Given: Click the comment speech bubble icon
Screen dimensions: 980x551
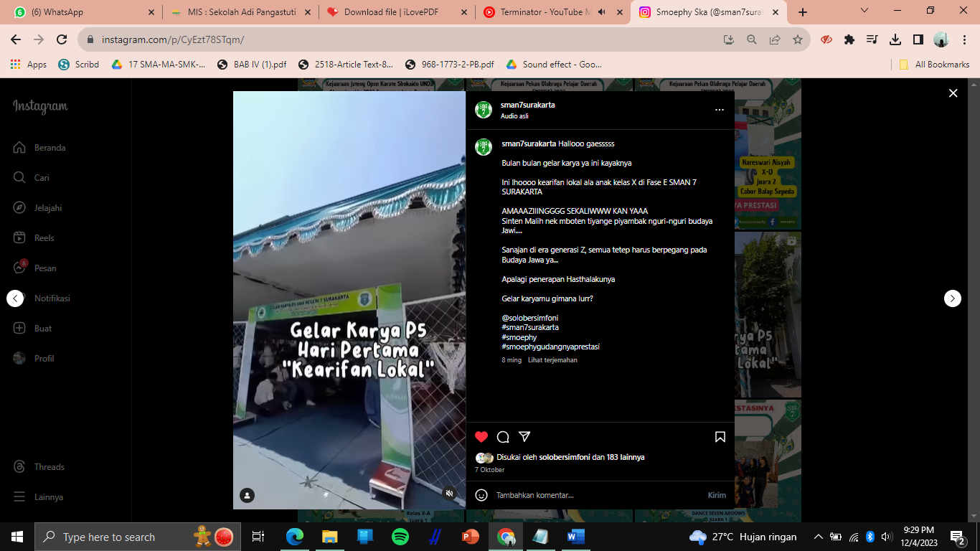Looking at the screenshot, I should pyautogui.click(x=503, y=437).
